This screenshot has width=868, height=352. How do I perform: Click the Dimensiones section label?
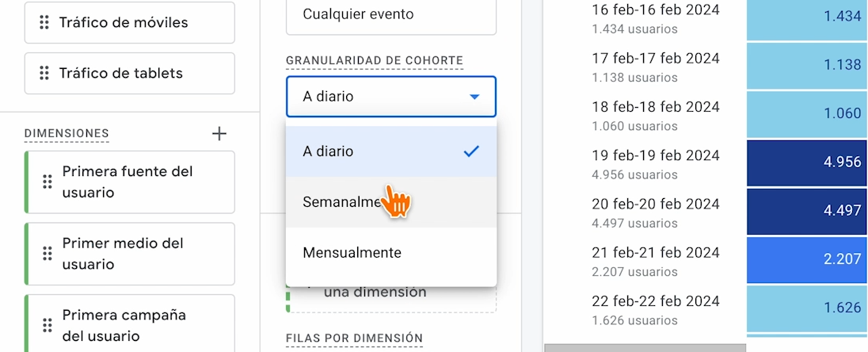tap(67, 133)
